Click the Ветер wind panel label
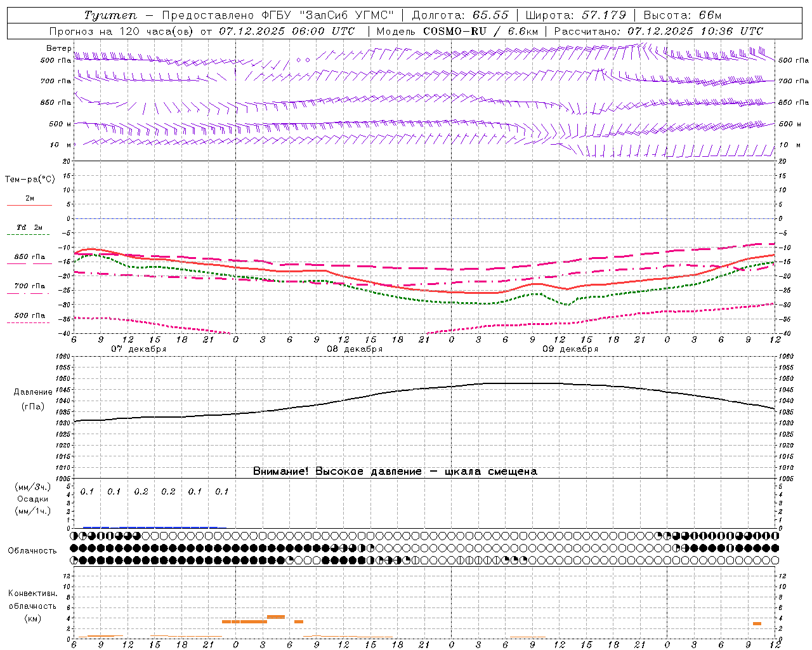The height and width of the screenshot is (650, 812). [x=58, y=48]
